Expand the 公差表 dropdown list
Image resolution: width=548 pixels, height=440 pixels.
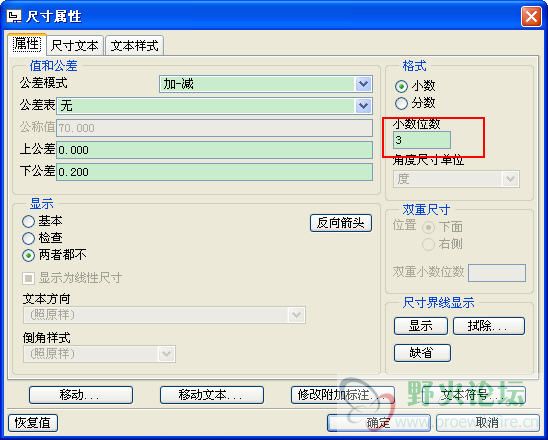(x=363, y=106)
